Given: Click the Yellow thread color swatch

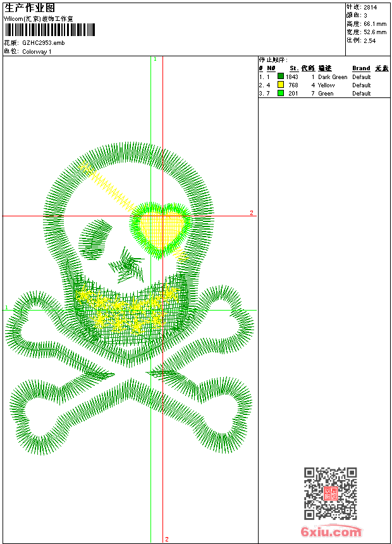Looking at the screenshot, I should (x=281, y=85).
